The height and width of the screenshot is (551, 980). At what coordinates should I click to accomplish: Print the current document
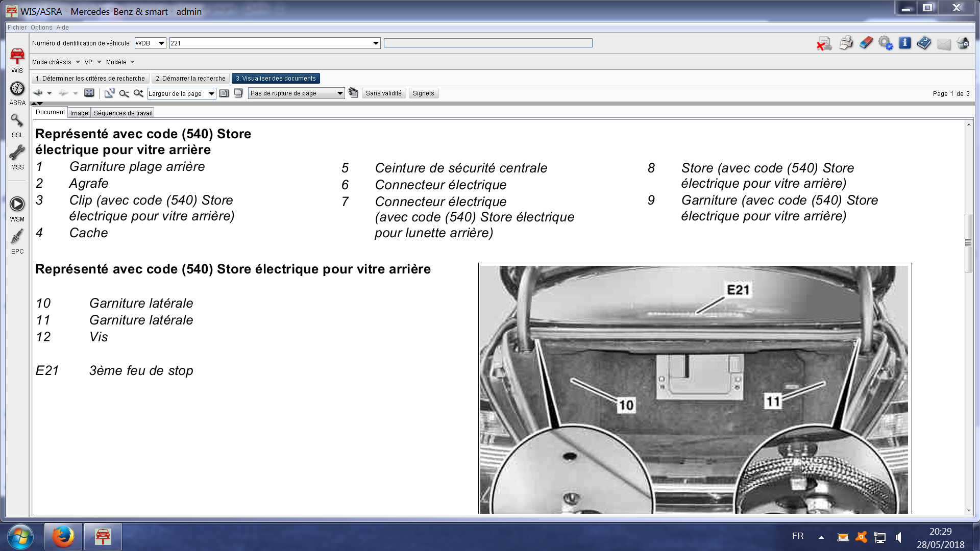pyautogui.click(x=846, y=43)
